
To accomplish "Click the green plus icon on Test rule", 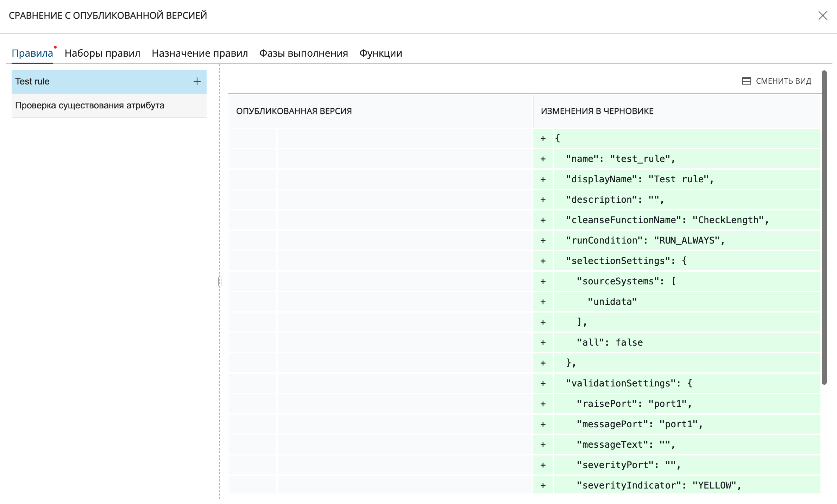I will click(197, 81).
